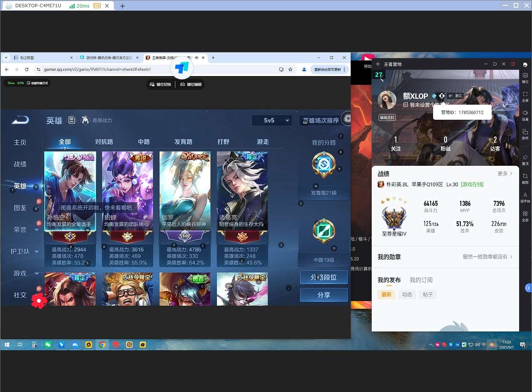The height and width of the screenshot is (392, 532).
Task: Click Chrome profile avatar icon
Action: coord(304,69)
